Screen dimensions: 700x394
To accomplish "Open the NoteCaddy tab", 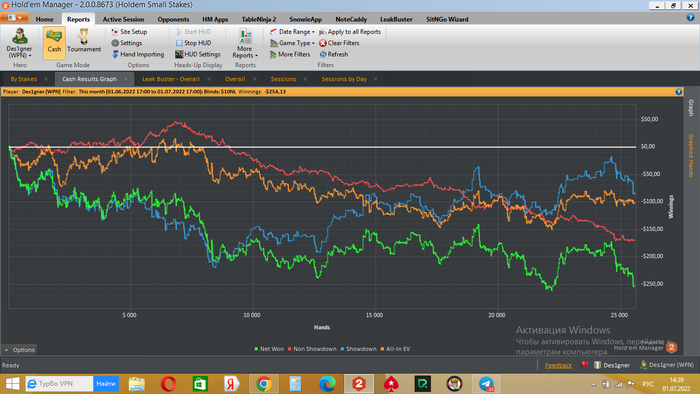I will 351,19.
